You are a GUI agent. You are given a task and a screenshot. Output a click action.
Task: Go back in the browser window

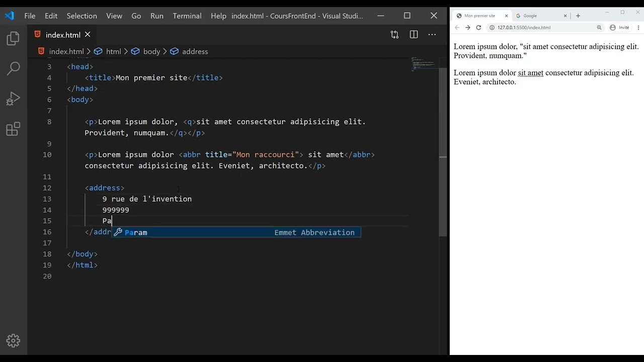(457, 28)
